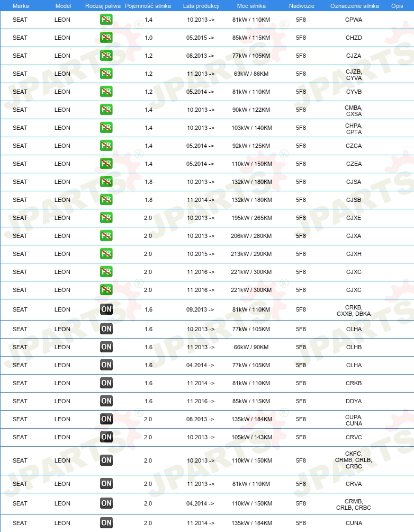The width and height of the screenshot is (414, 532).
Task: Click the production date 09.2013 ->
Action: [x=200, y=309]
